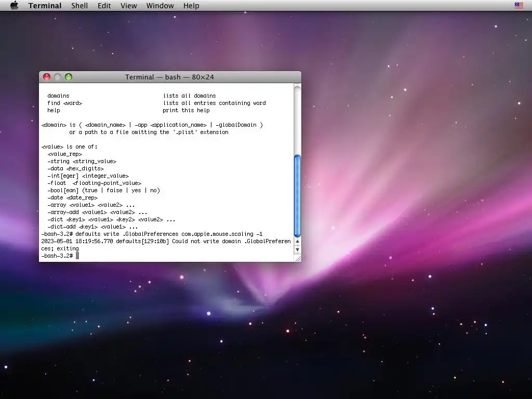Click the Terminal scrollbar up arrow
Image resolution: width=532 pixels, height=399 pixels.
pos(297,242)
